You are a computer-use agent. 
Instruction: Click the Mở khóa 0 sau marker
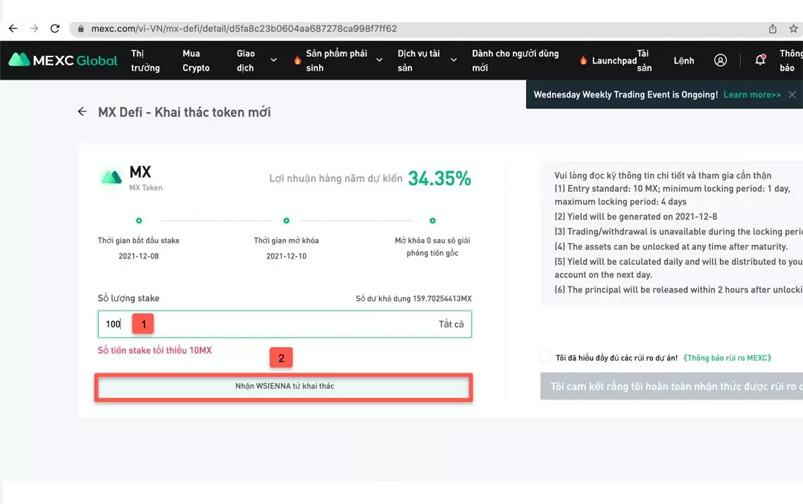[433, 221]
